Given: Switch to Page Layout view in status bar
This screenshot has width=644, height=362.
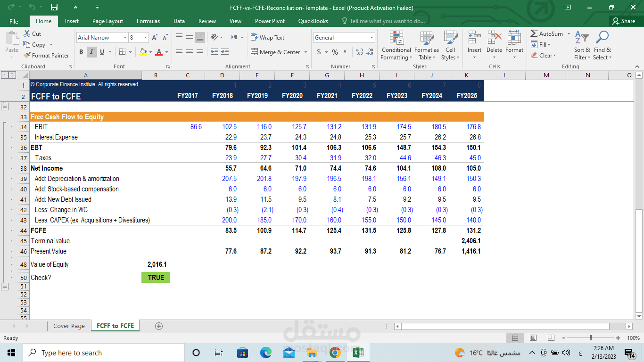Looking at the screenshot, I should click(533, 337).
